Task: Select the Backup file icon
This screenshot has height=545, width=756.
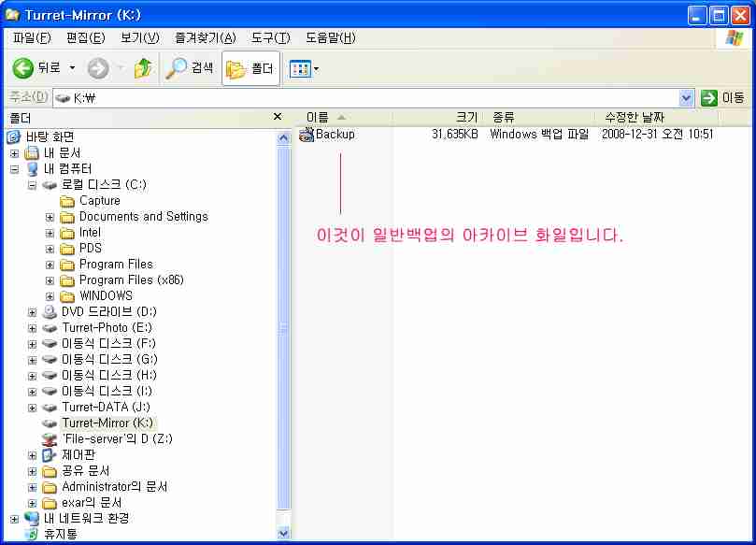Action: pyautogui.click(x=307, y=135)
